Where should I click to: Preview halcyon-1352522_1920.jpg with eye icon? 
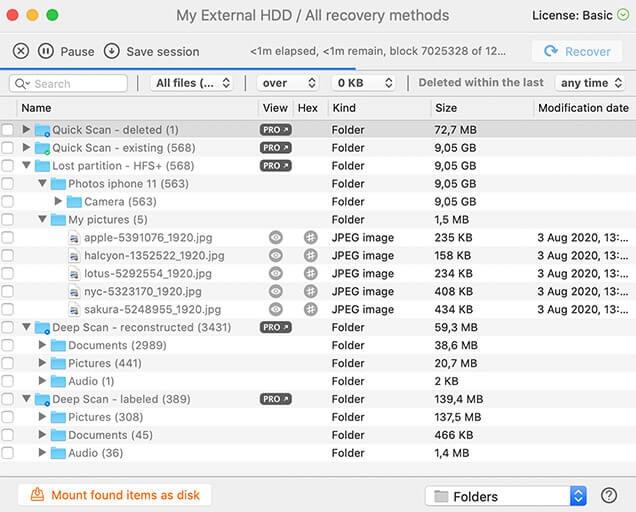[x=276, y=256]
